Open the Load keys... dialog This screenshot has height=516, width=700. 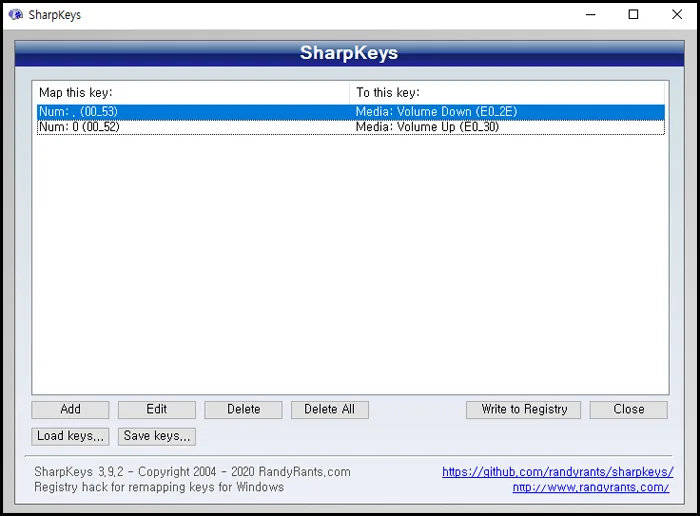70,436
